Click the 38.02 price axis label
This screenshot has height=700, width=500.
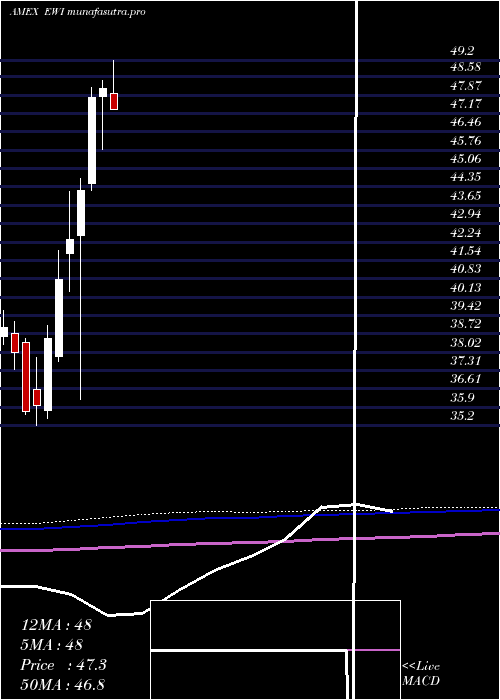coord(465,343)
